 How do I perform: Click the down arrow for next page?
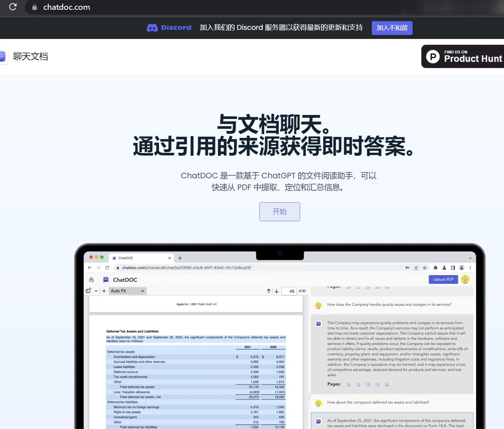(277, 291)
